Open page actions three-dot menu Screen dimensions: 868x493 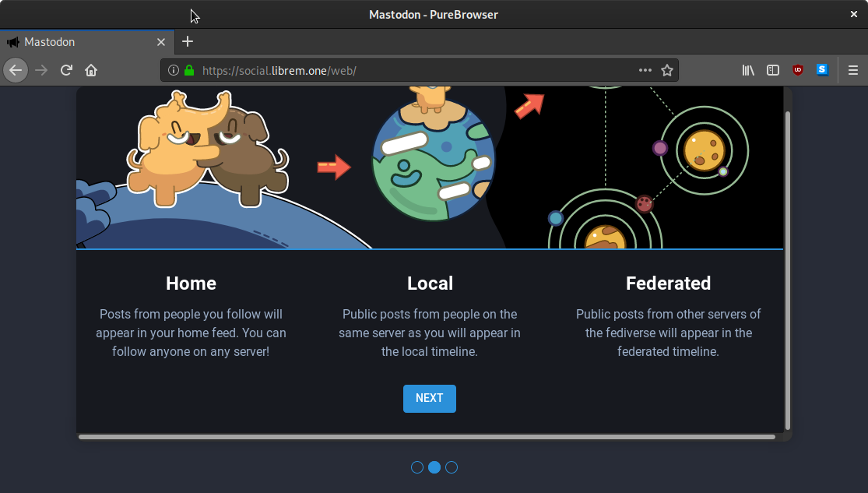(645, 70)
